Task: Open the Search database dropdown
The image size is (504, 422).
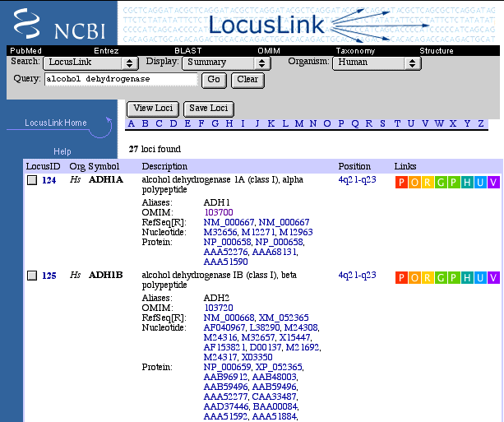Action: click(x=90, y=63)
